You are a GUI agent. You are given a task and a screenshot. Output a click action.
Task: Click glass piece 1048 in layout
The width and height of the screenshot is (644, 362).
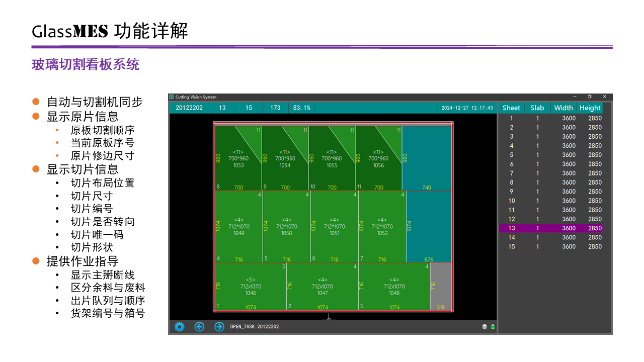pyautogui.click(x=394, y=286)
